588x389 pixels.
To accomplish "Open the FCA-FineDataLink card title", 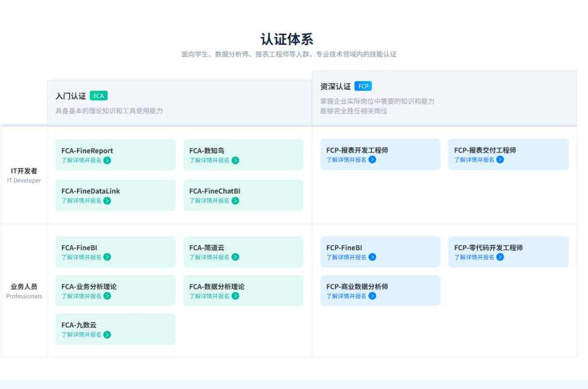I will tap(90, 191).
